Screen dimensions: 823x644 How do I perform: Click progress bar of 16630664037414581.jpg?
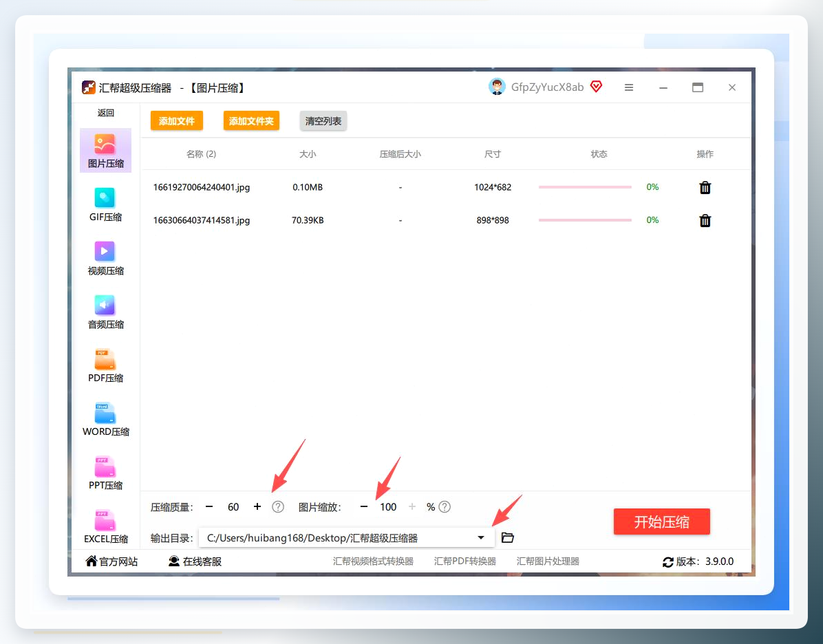[x=585, y=220]
